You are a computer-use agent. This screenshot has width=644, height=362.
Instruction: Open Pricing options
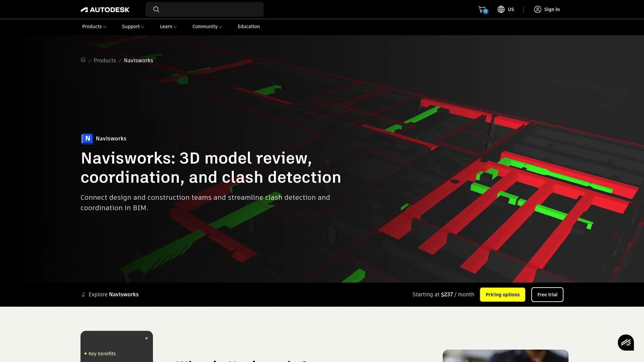pos(502,295)
